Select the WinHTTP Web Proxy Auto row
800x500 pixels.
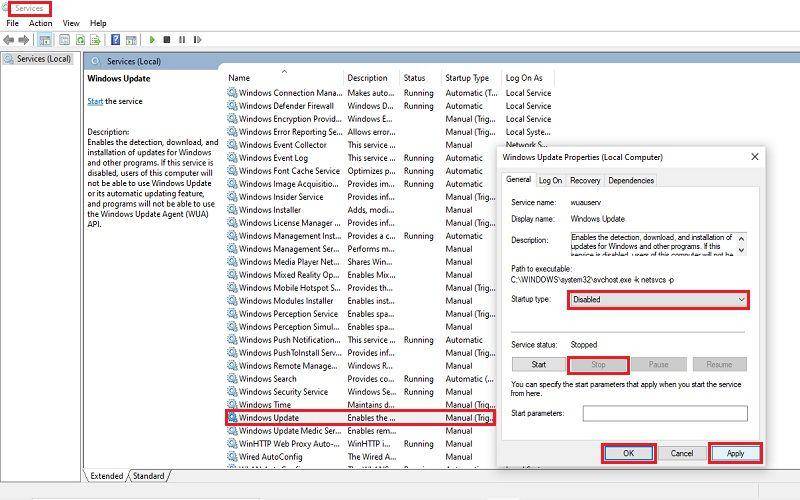pyautogui.click(x=360, y=443)
